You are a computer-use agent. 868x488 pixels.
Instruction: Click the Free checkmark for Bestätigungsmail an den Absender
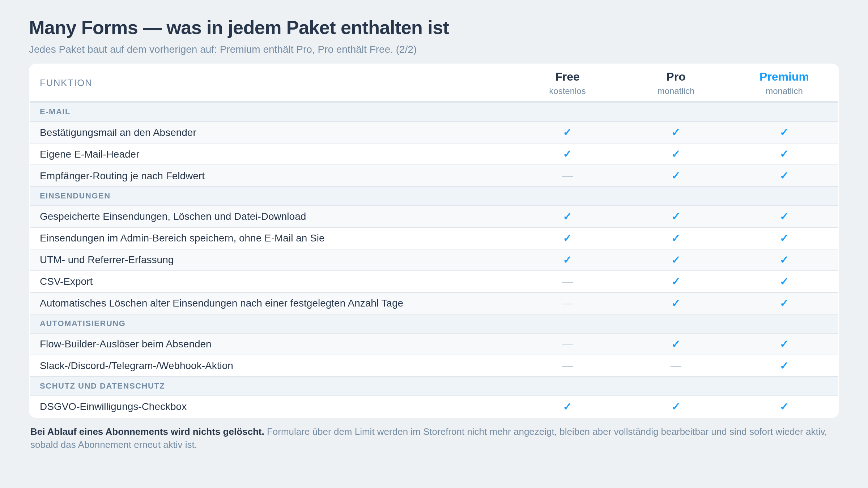click(567, 132)
